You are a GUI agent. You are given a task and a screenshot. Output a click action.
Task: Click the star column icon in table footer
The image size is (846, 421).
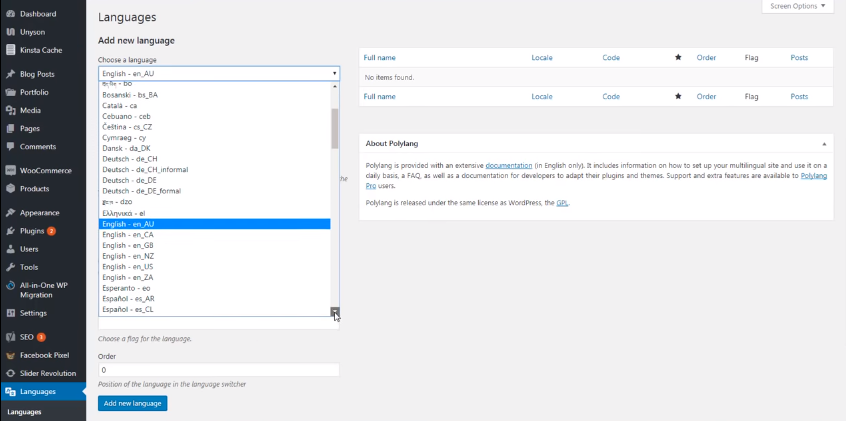click(x=678, y=96)
